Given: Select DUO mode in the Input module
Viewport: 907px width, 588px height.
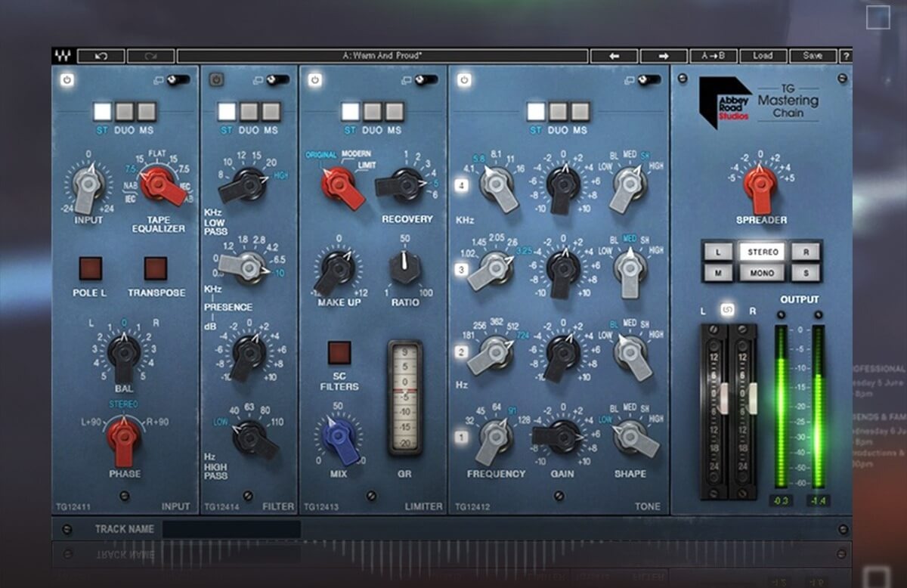Looking at the screenshot, I should [x=125, y=112].
